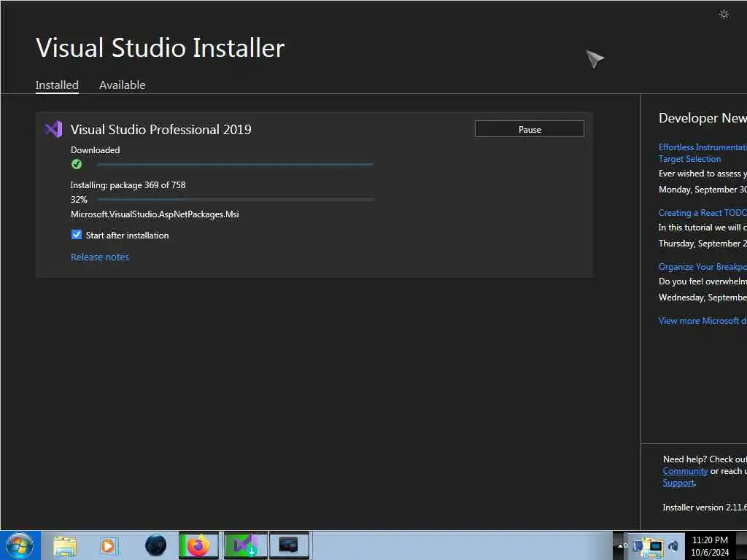The height and width of the screenshot is (560, 747).
Task: Click Microsoft.VisualStudio.AspNetPackages.Msi package name
Action: click(x=155, y=214)
